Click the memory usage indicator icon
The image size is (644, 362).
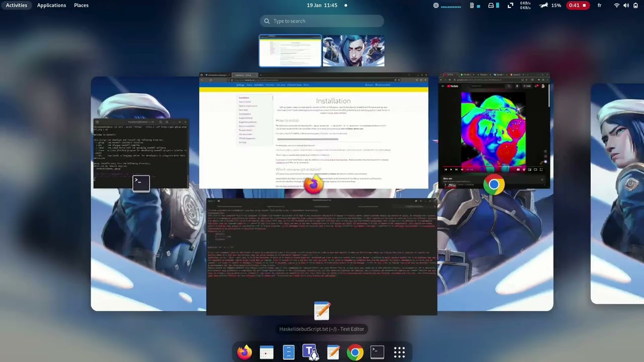click(x=472, y=6)
